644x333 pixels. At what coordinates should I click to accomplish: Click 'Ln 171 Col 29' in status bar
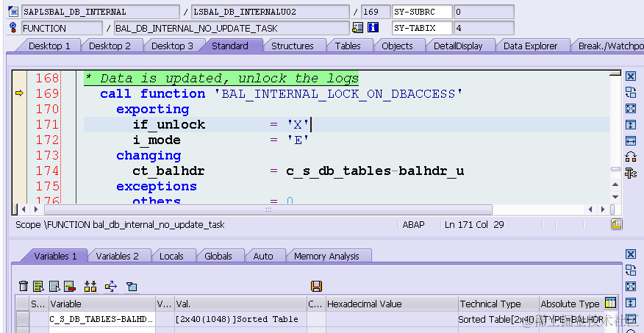tap(474, 225)
